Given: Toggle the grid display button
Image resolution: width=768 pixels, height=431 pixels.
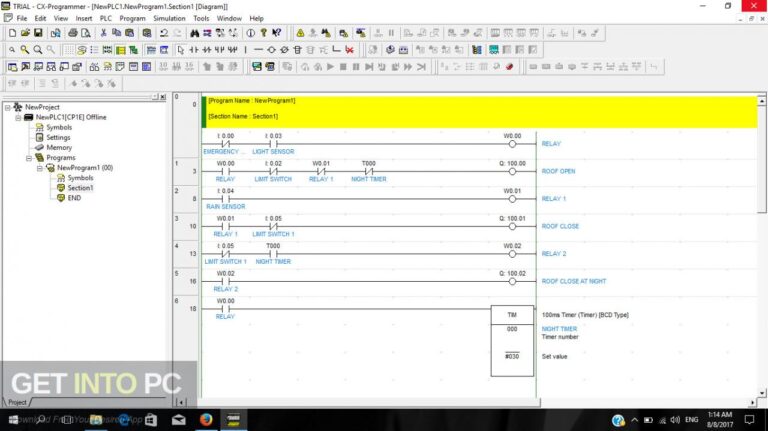Looking at the screenshot, I should tap(69, 49).
